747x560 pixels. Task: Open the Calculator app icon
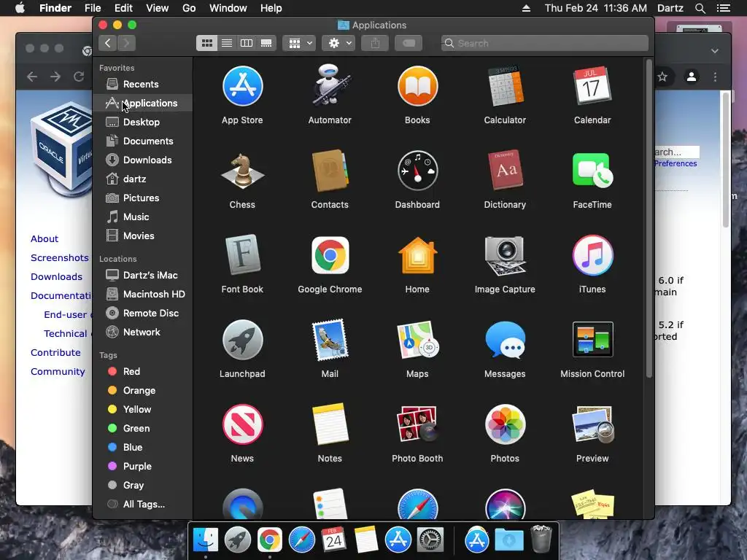tap(505, 86)
